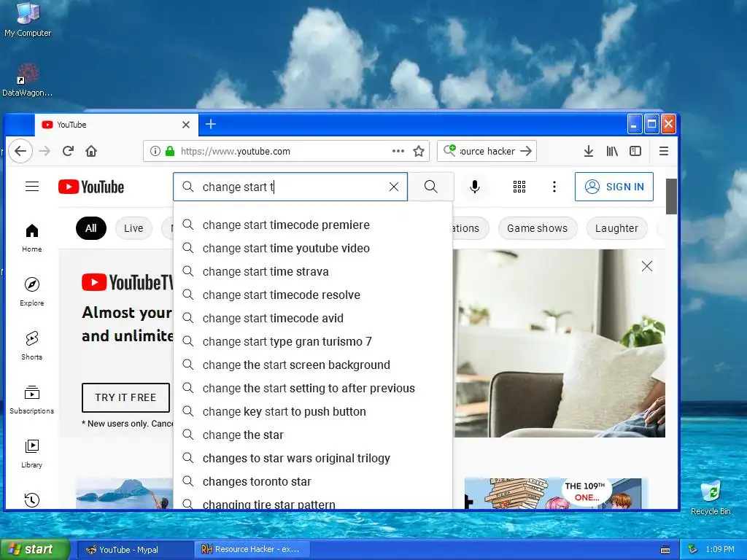Pick change the start setting to after previous
The width and height of the screenshot is (747, 560).
[x=313, y=388]
